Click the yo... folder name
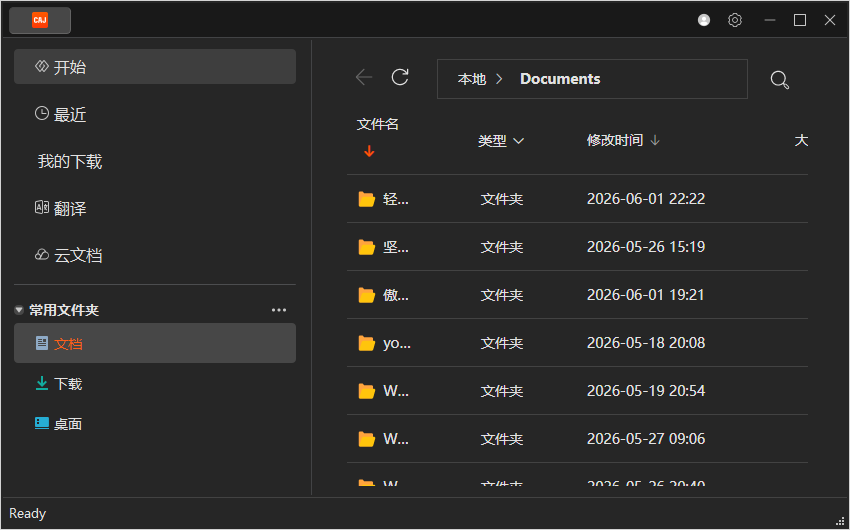 click(397, 343)
